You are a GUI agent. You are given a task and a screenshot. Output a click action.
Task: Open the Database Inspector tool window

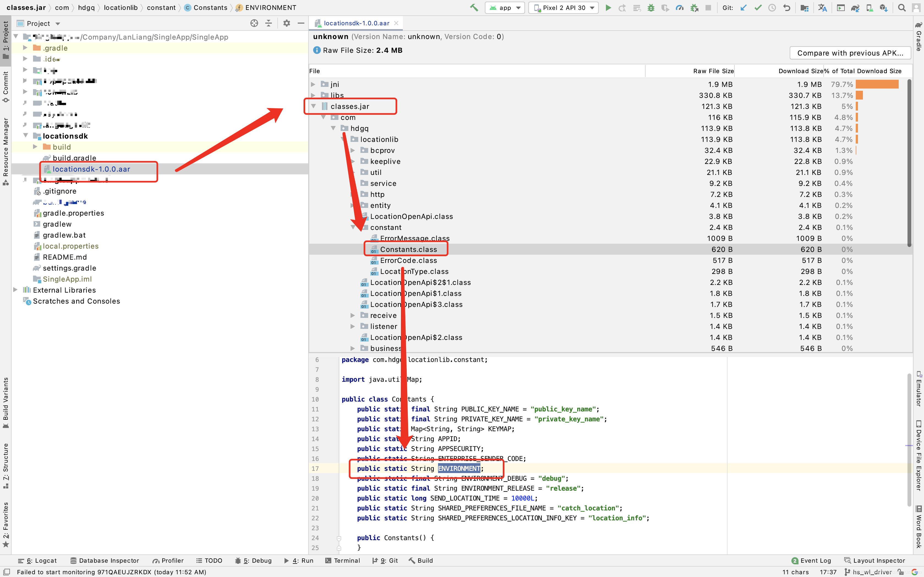pos(105,560)
